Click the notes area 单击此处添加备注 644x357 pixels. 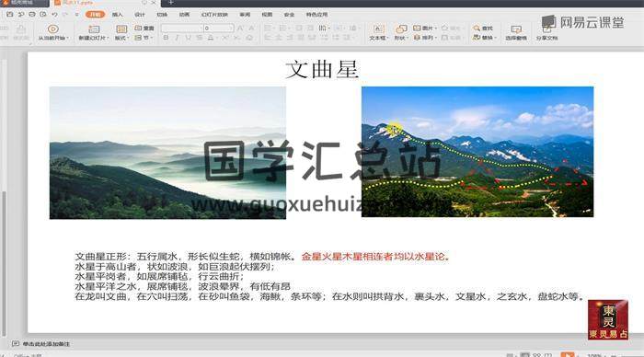point(46,344)
